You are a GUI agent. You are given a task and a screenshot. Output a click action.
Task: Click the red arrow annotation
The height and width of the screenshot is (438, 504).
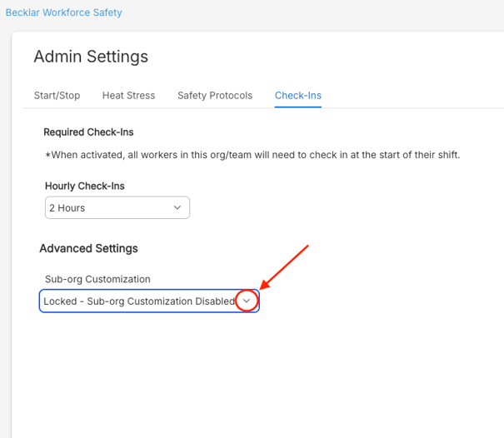coord(284,266)
